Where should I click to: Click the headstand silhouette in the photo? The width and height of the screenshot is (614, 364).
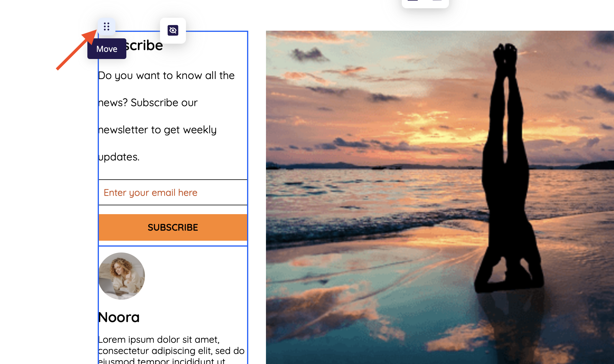pos(508,168)
